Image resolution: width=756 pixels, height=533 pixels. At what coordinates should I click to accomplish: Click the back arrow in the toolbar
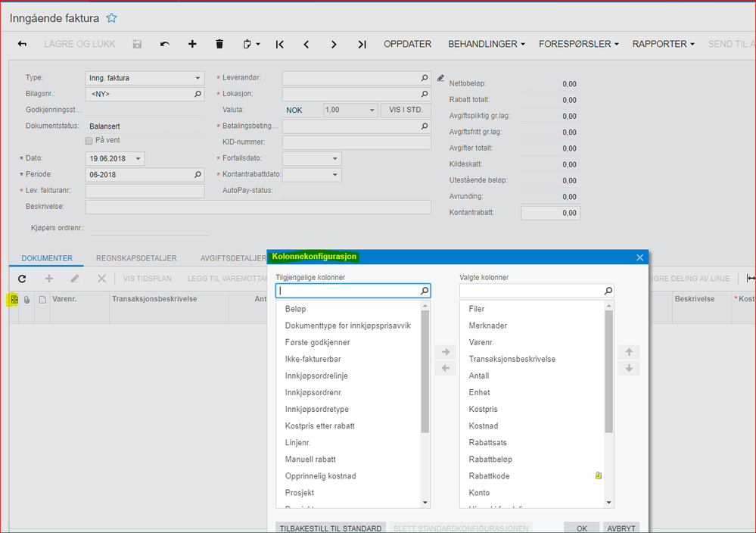(22, 44)
